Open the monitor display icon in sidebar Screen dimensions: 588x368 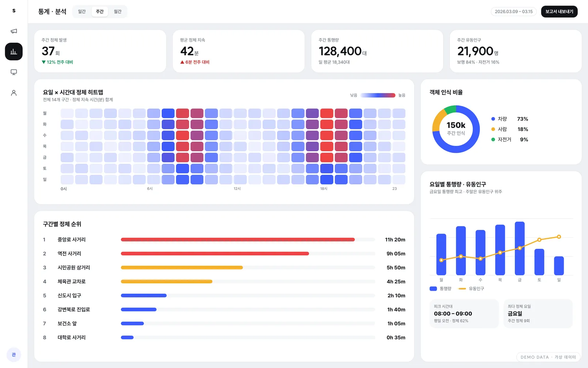click(14, 72)
